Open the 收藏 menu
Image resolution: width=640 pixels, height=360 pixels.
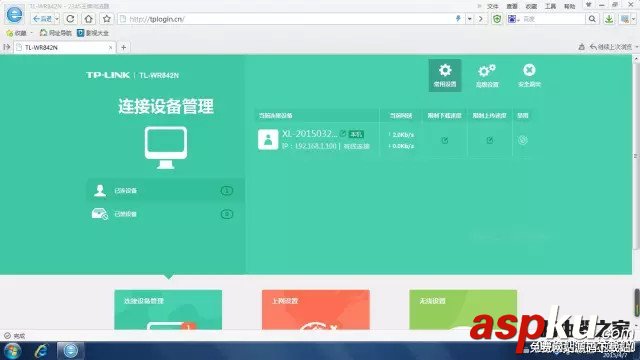531,6
